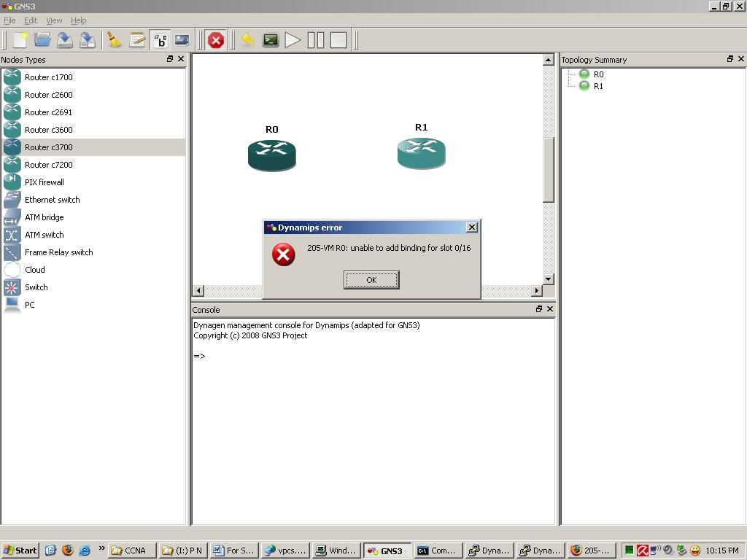Screen dimensions: 747x560
Task: Select ATM bridge node type
Action: click(93, 217)
